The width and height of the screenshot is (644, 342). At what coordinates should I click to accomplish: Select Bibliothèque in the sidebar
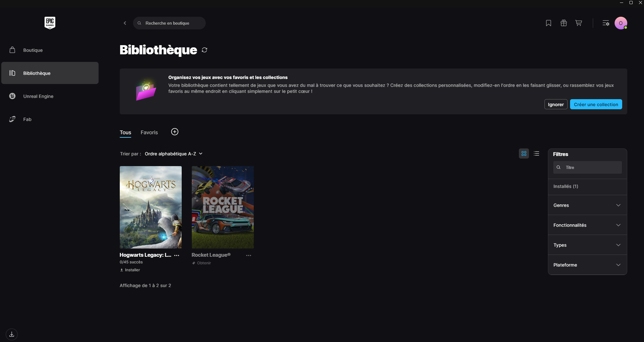pyautogui.click(x=50, y=73)
